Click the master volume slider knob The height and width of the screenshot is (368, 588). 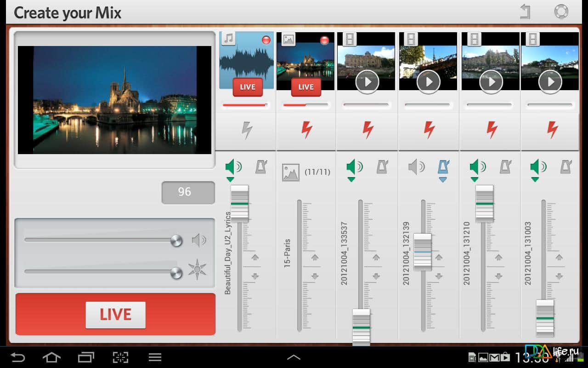176,240
